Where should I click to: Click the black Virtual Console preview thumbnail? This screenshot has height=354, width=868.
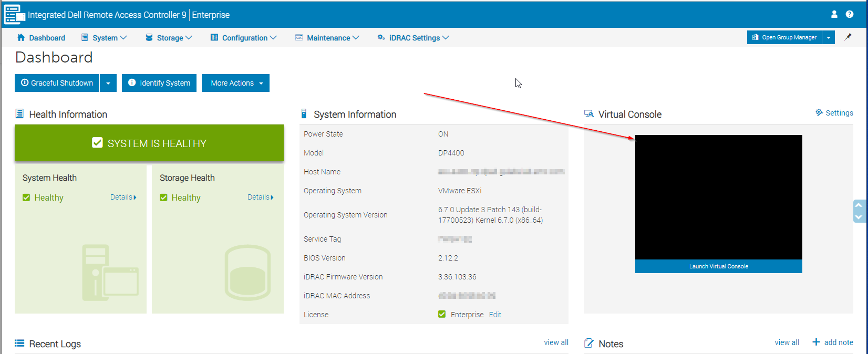(x=718, y=197)
